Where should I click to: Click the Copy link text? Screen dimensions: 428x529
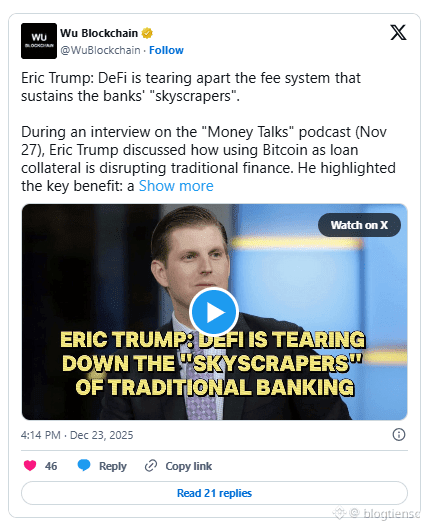(189, 466)
